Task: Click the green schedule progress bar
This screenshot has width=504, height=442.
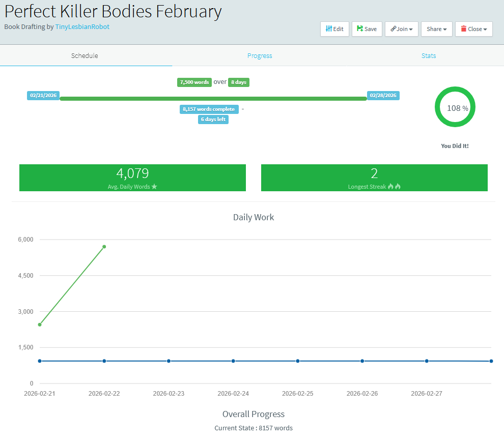Action: [213, 98]
